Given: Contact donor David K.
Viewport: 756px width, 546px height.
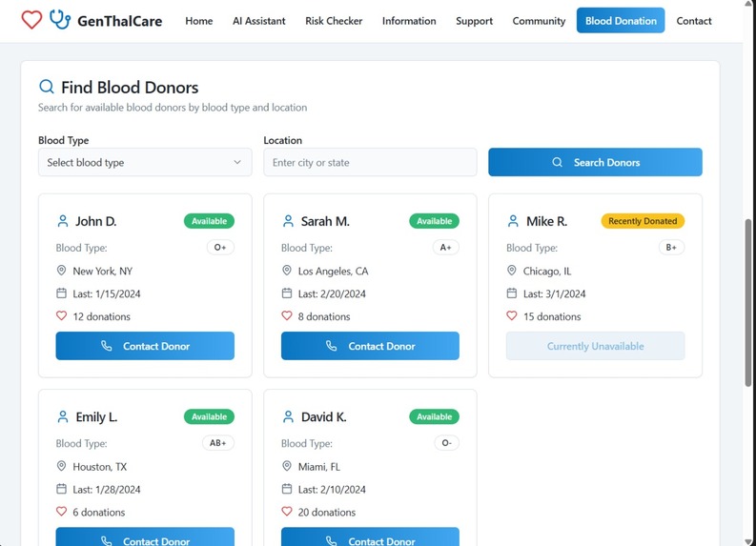Looking at the screenshot, I should (370, 536).
